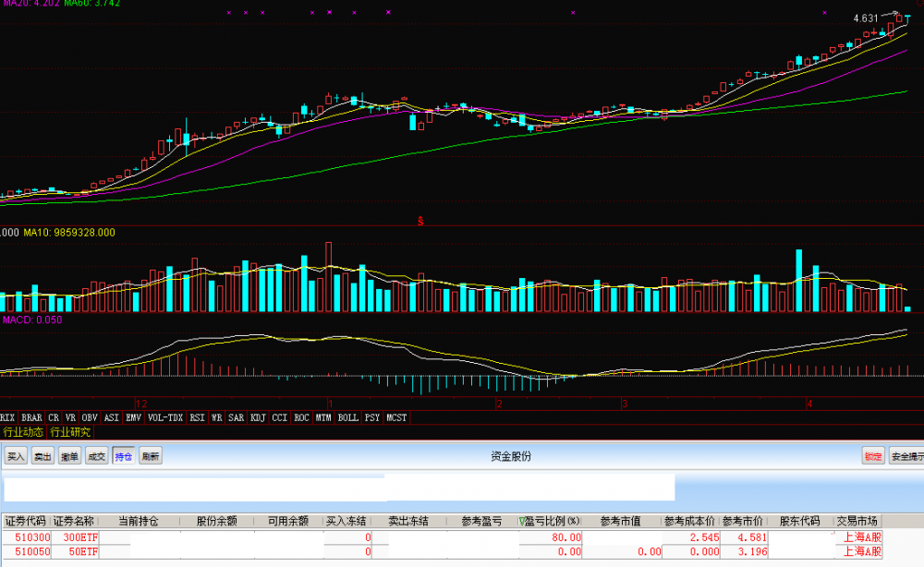Open the 行业动态 industry news tab
The height and width of the screenshot is (567, 924).
pyautogui.click(x=23, y=431)
